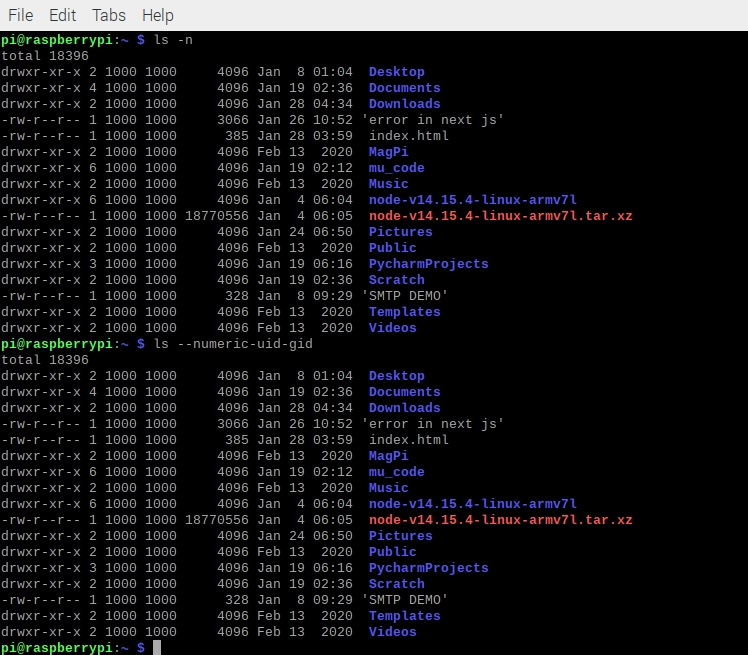Click the last 'pi@raspberrypi' prompt at the bottom
Image resolution: width=748 pixels, height=655 pixels.
[x=57, y=648]
